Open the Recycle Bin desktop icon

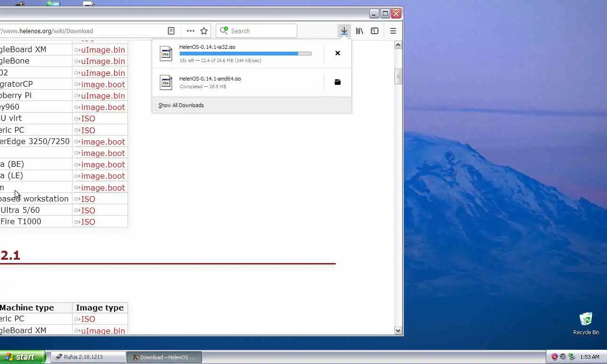(x=586, y=324)
